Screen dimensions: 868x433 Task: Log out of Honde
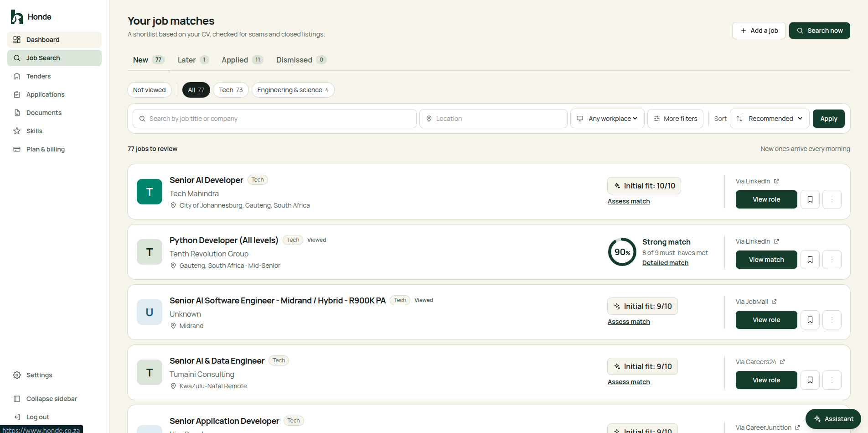[x=54, y=417]
